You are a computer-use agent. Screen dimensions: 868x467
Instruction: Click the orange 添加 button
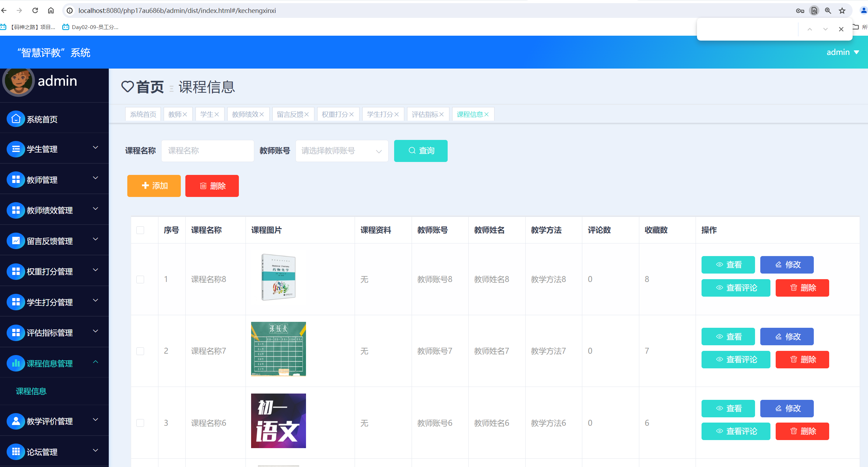pyautogui.click(x=154, y=186)
